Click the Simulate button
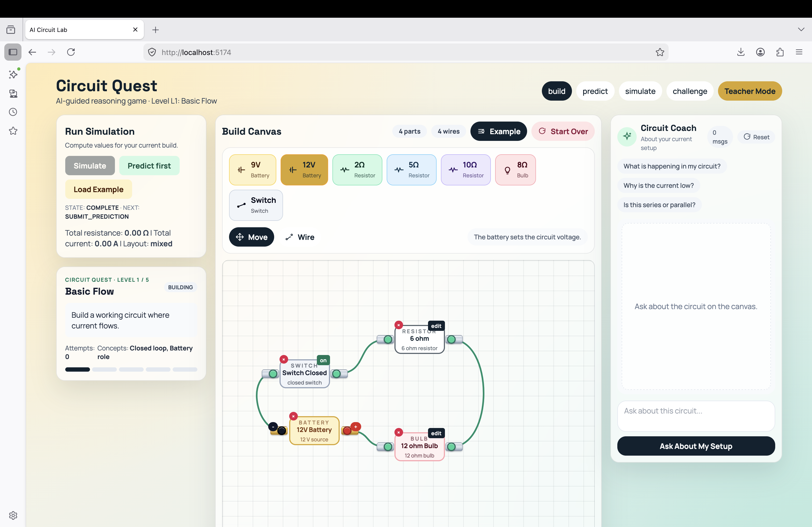The image size is (812, 527). (x=90, y=166)
